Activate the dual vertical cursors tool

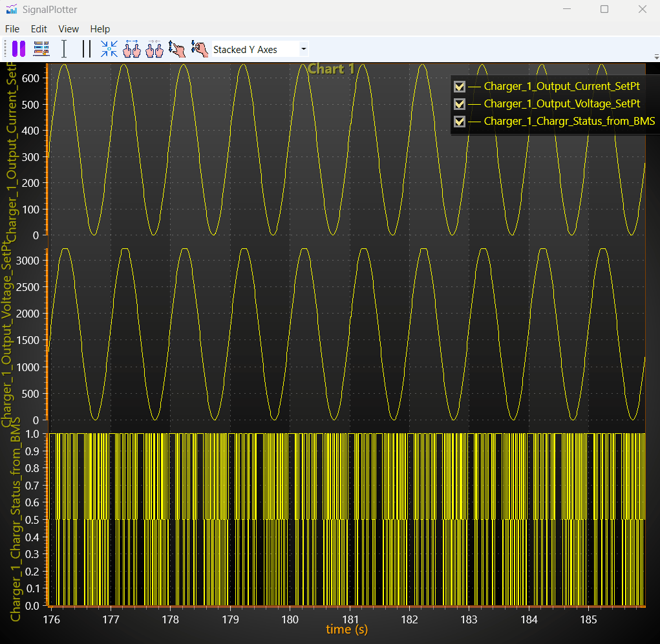(86, 49)
